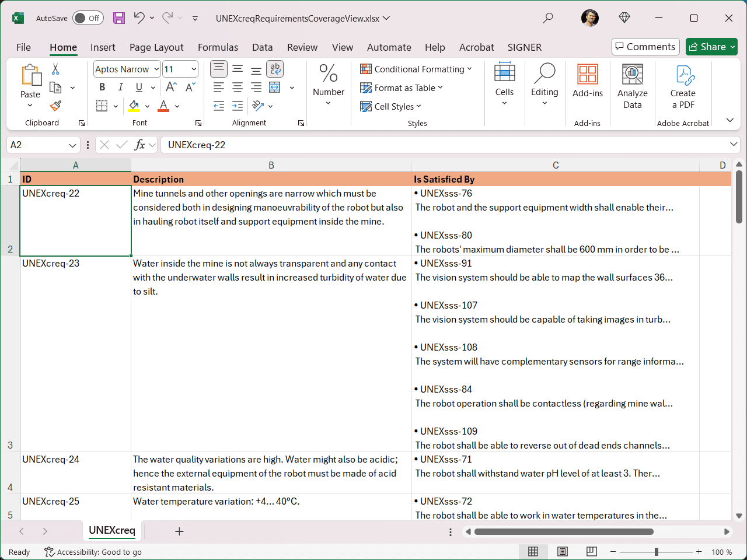Open the Number format menu
Screen dimensions: 747x560
click(329, 85)
